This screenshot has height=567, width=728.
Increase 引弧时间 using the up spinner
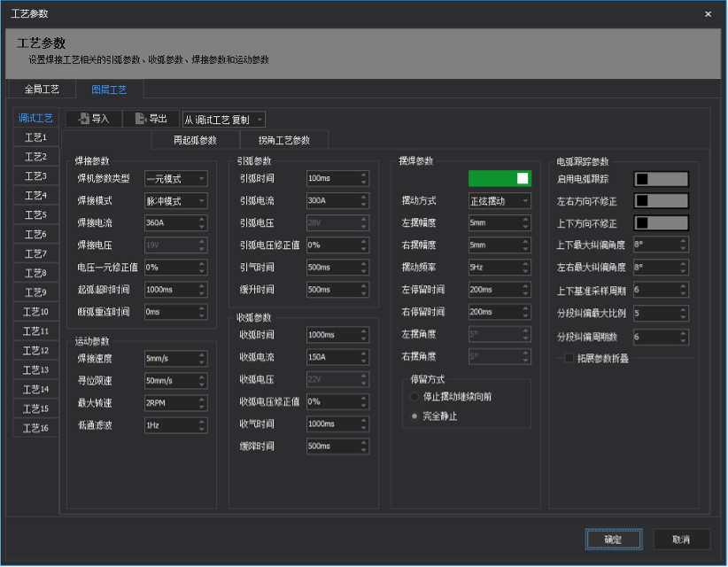pyautogui.click(x=363, y=175)
